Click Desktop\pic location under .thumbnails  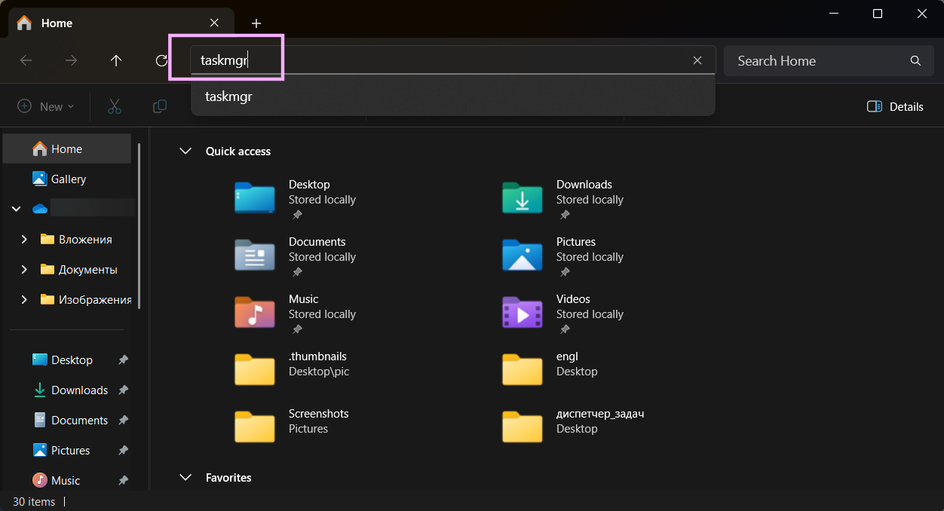coord(318,371)
